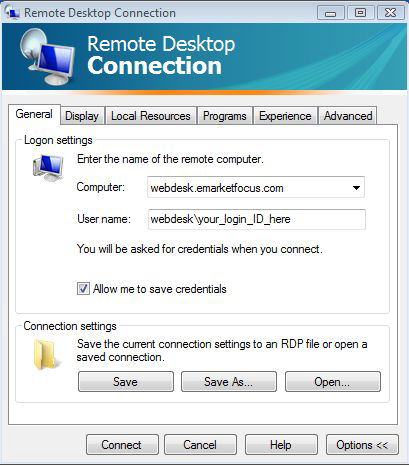Screen dimensions: 409x467
Task: Click the Cancel button
Action: [200, 445]
